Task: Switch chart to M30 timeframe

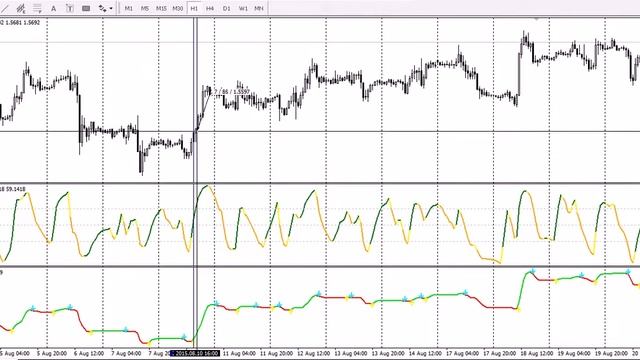Action: coord(178,8)
